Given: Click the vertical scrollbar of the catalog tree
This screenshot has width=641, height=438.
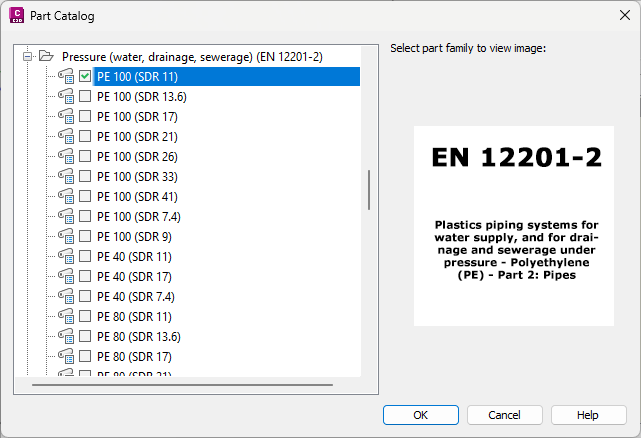Looking at the screenshot, I should [x=369, y=189].
